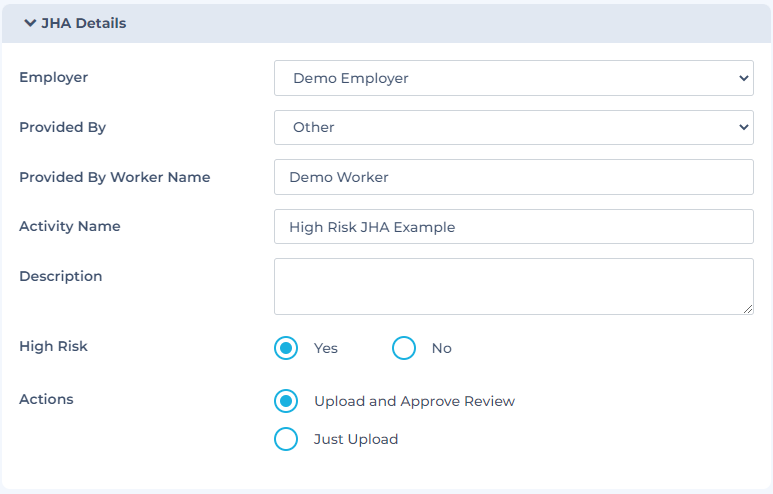Choose the Just Upload radio option
Image resolution: width=773 pixels, height=494 pixels.
tap(286, 439)
